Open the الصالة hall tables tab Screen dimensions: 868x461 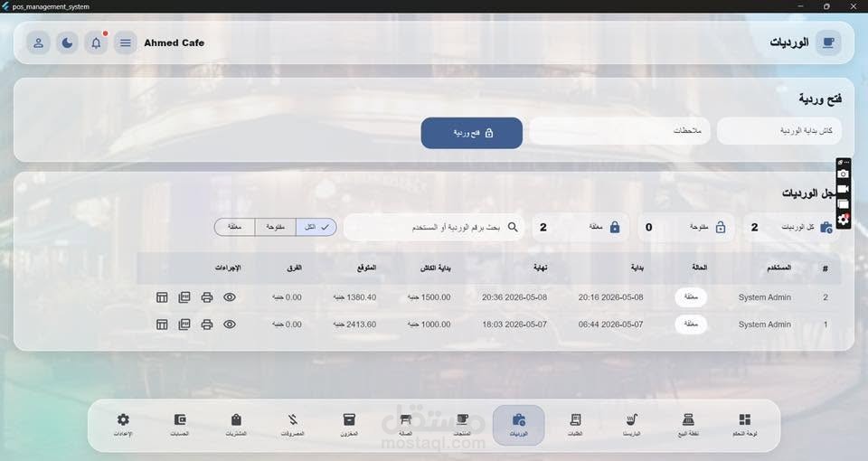pyautogui.click(x=406, y=425)
